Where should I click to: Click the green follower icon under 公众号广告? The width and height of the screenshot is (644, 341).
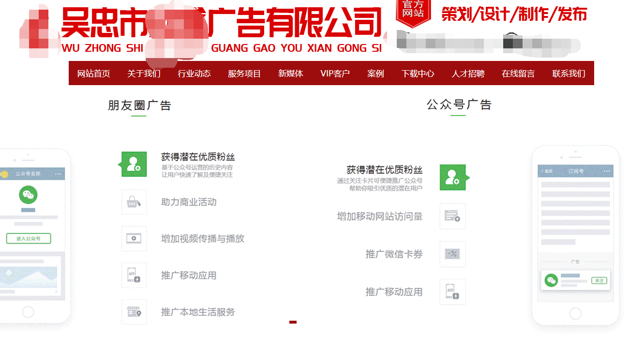(x=452, y=178)
